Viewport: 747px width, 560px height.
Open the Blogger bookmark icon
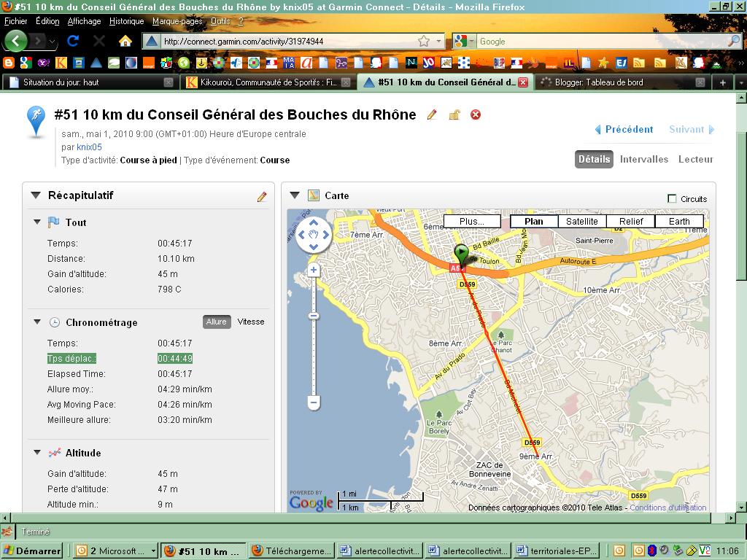(9, 63)
